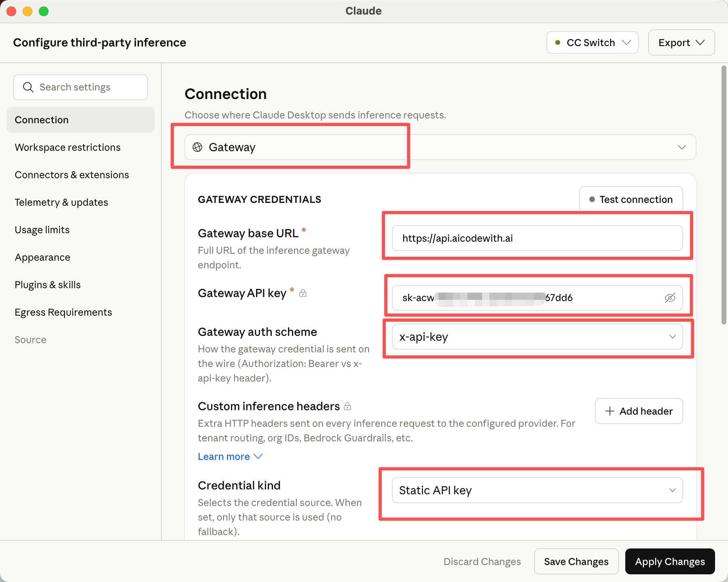Click the Gateway auth scheme label
Image resolution: width=728 pixels, height=582 pixels.
(x=257, y=332)
